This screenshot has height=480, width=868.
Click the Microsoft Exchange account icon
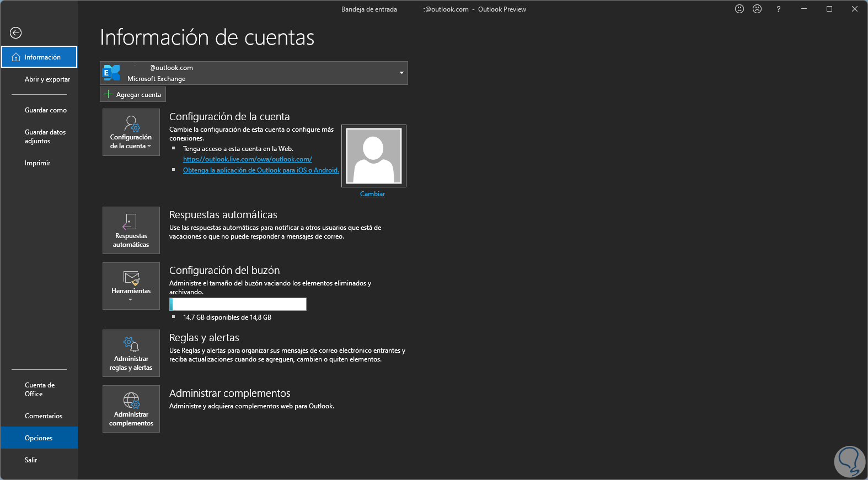(x=112, y=73)
